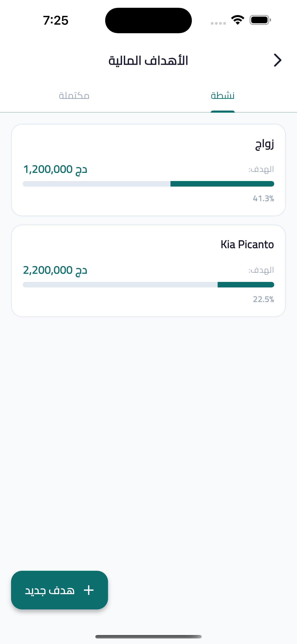Tap the 22.5% progress percentage
The image size is (297, 644).
click(263, 299)
